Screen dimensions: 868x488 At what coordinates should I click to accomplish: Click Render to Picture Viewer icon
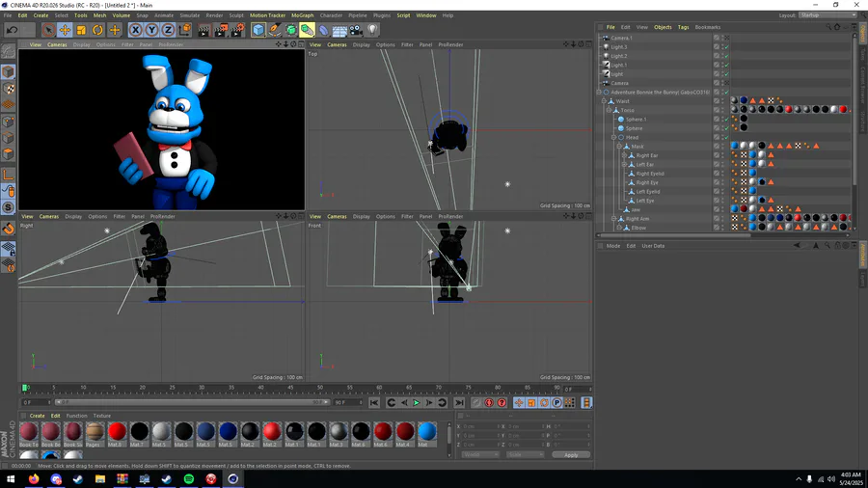220,30
